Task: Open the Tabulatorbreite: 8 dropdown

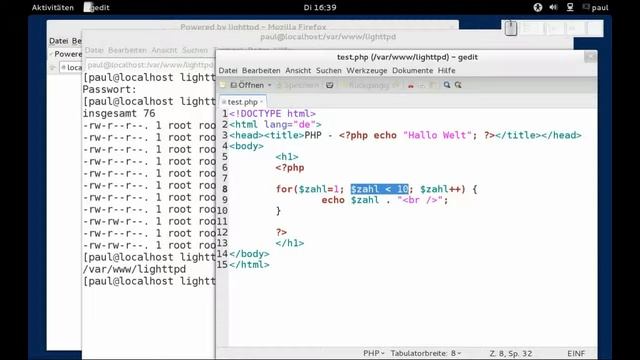Action: click(x=426, y=353)
